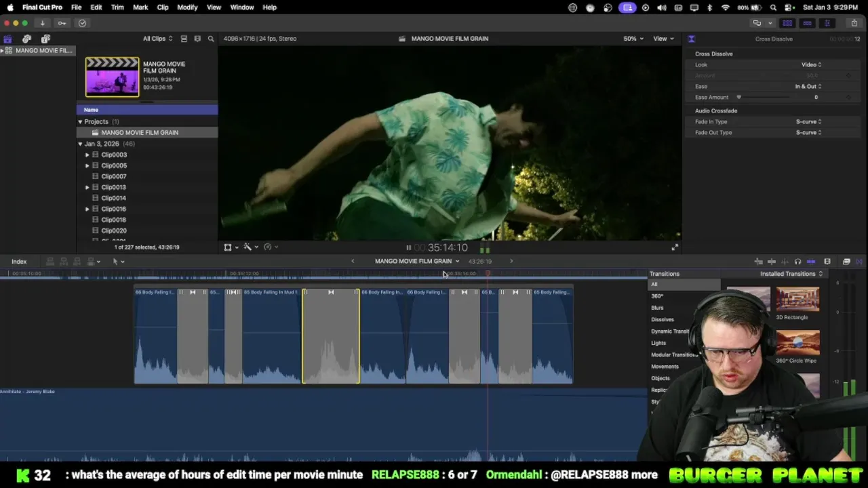Select Clip0014 in the browser list
Viewport: 868px width, 488px height.
113,198
